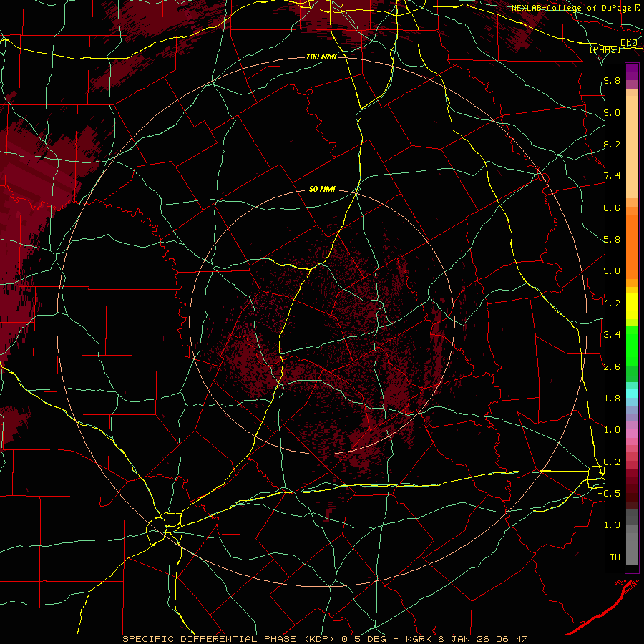The image size is (644, 644).
Task: Click the "DKD" product label
Action: pyautogui.click(x=628, y=43)
